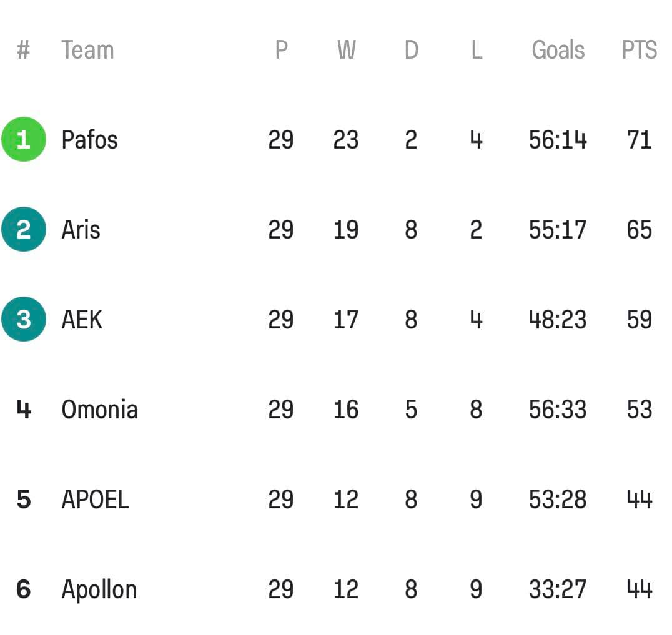Click the D draws column header

[412, 50]
